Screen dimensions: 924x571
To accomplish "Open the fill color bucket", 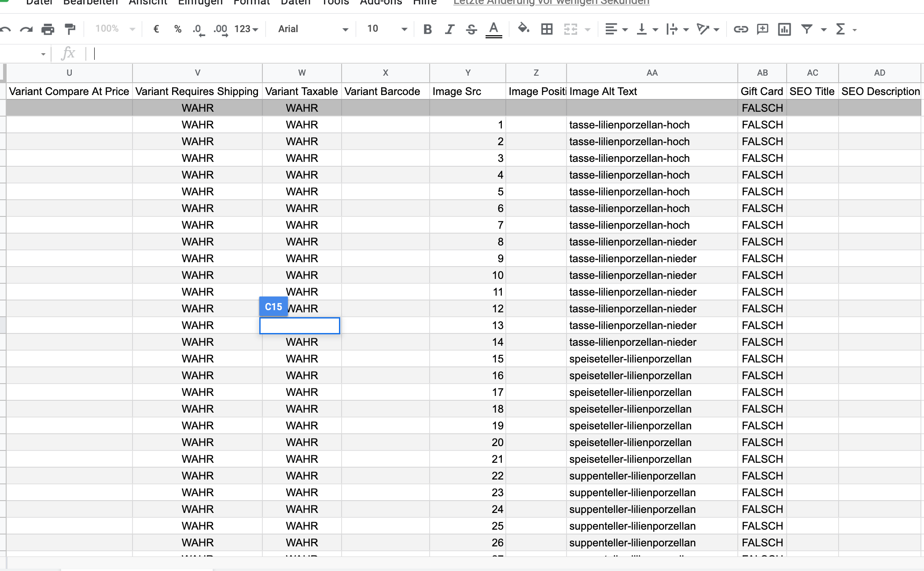I will coord(523,29).
